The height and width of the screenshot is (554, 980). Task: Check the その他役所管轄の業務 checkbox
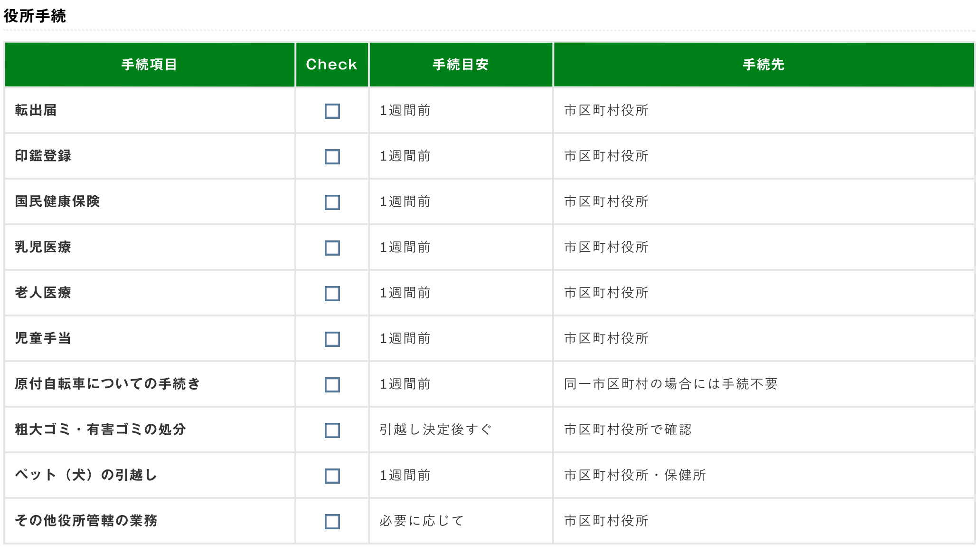(x=332, y=522)
